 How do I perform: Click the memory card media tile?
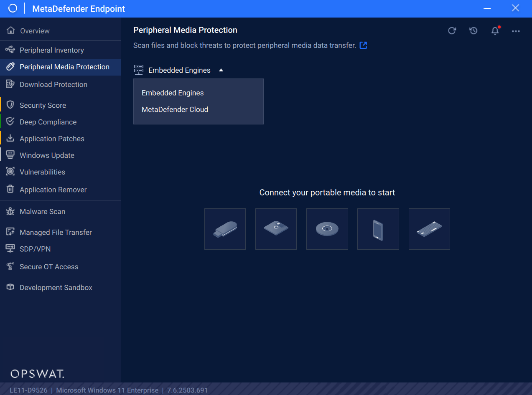coord(429,229)
